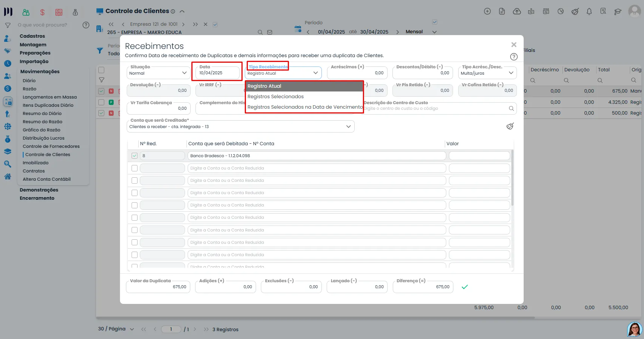Viewport: 644px width, 339px height.
Task: Click the Banco Bradesco account input field
Action: pyautogui.click(x=317, y=156)
